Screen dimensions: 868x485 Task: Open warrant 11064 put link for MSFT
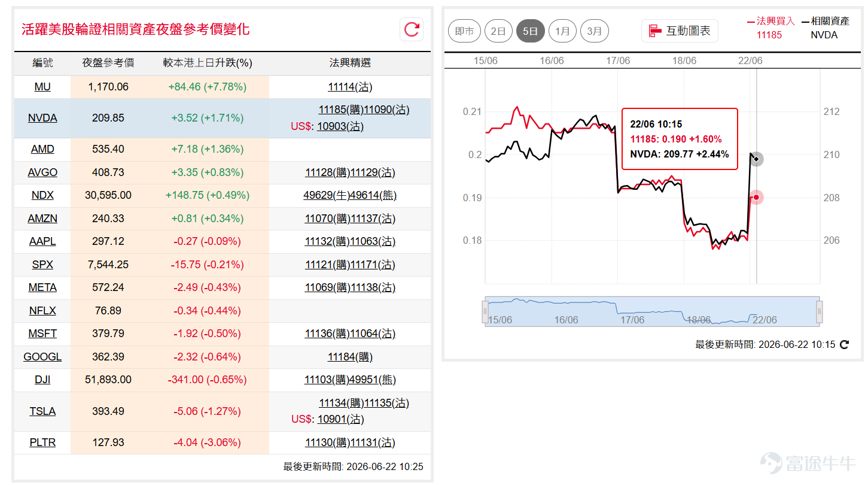point(373,334)
